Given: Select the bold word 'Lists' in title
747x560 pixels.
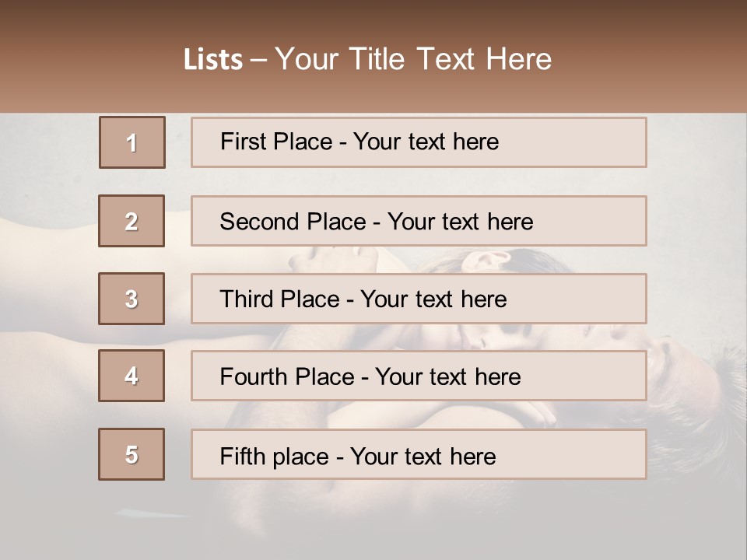Looking at the screenshot, I should (213, 59).
